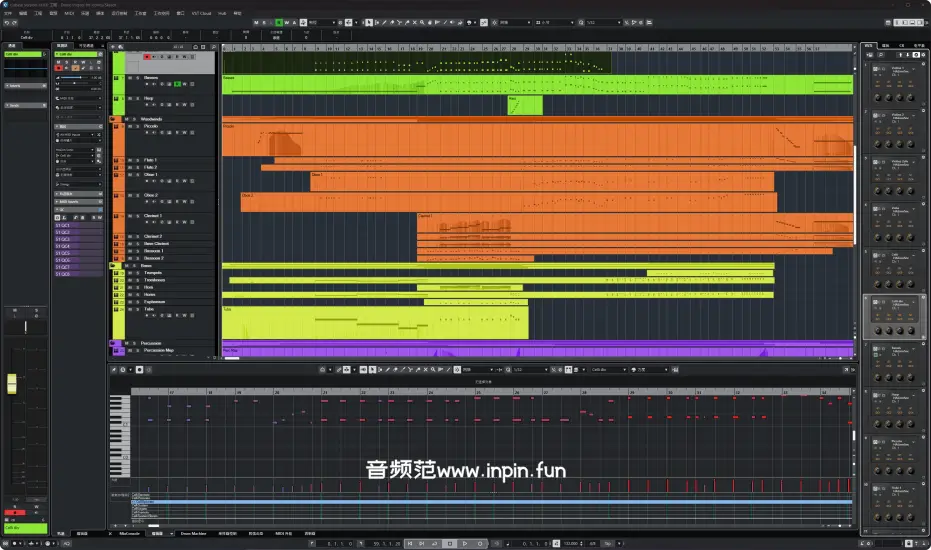Expand the Percussion folder track

114,343
